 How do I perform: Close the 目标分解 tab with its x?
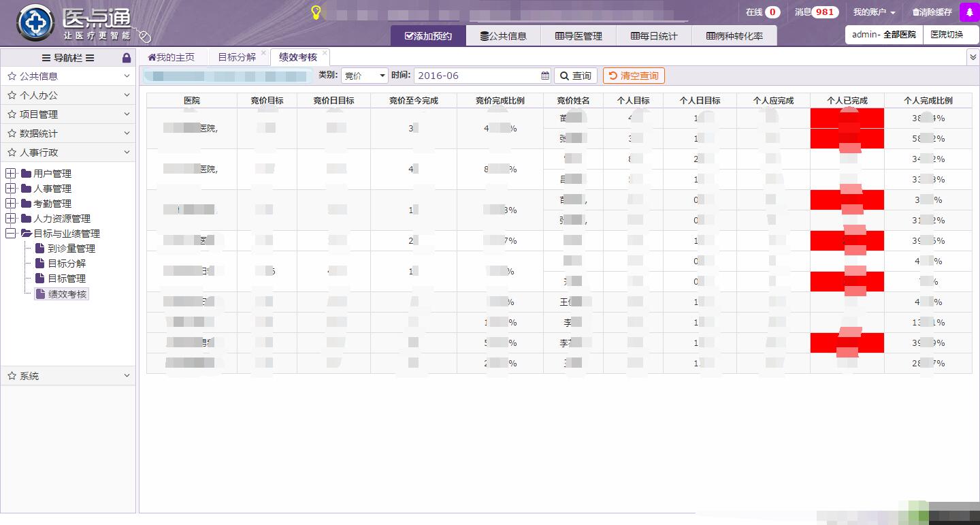263,52
